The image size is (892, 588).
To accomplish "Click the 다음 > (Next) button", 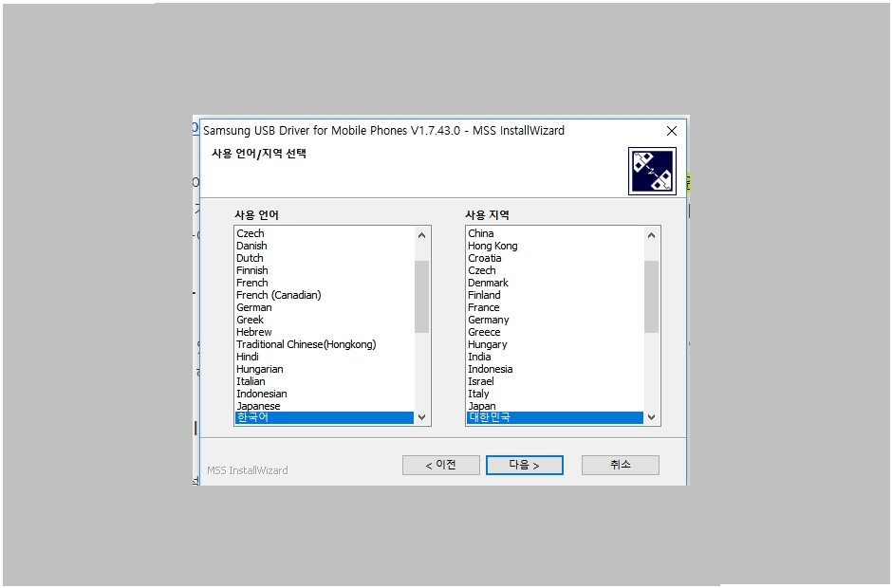I will (x=525, y=465).
